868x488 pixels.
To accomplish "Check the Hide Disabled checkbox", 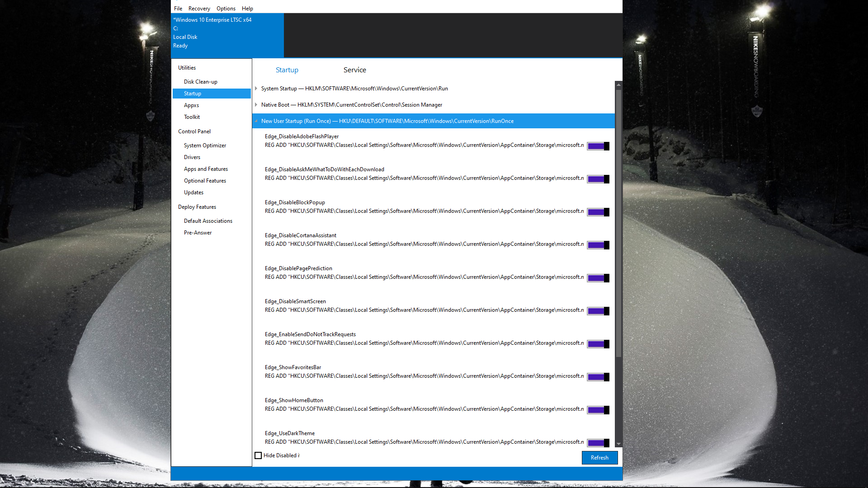I will tap(258, 455).
